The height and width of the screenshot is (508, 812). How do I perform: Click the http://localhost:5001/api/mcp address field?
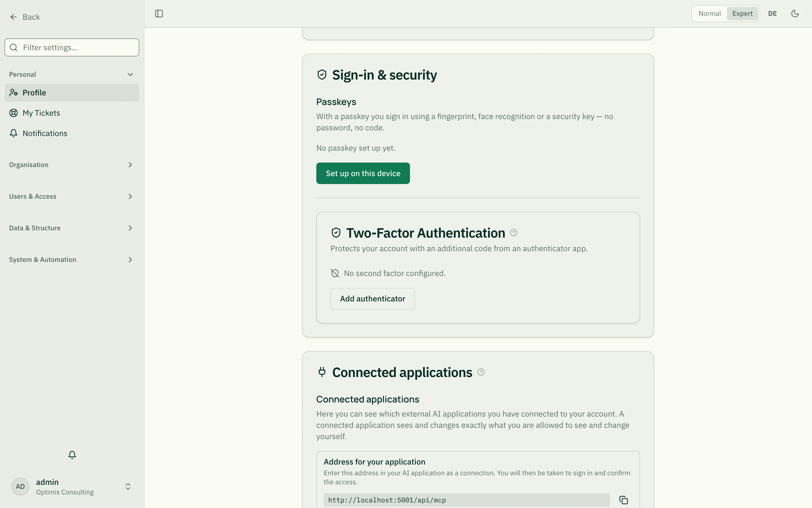pos(466,500)
